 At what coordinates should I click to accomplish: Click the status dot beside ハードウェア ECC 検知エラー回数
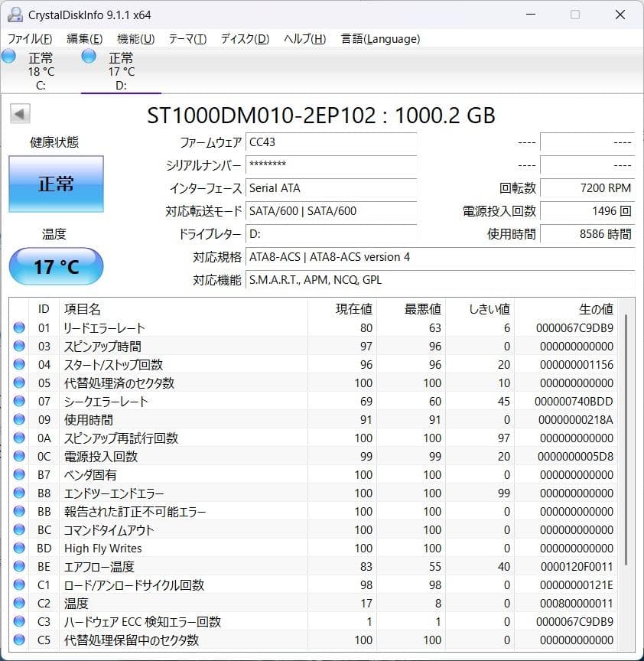[19, 622]
